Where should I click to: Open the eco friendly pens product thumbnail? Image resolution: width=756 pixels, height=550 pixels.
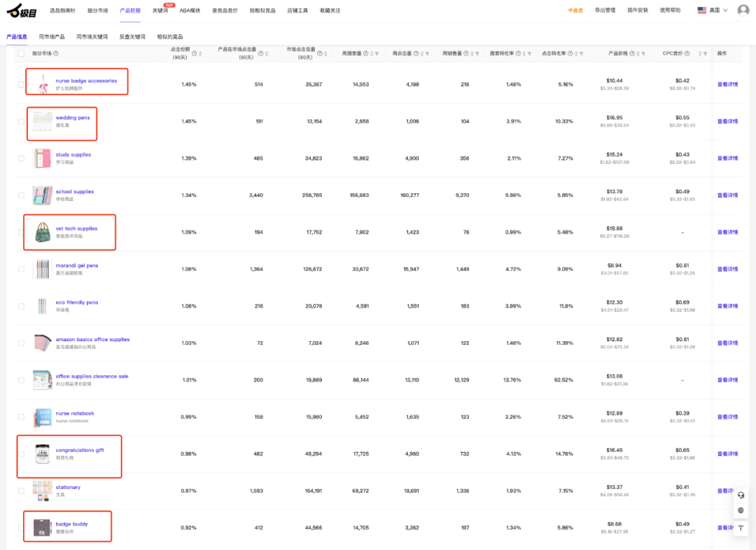[x=43, y=306]
